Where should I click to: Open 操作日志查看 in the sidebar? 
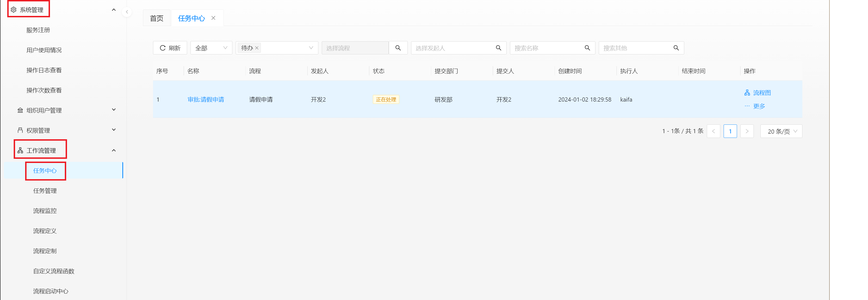click(44, 70)
